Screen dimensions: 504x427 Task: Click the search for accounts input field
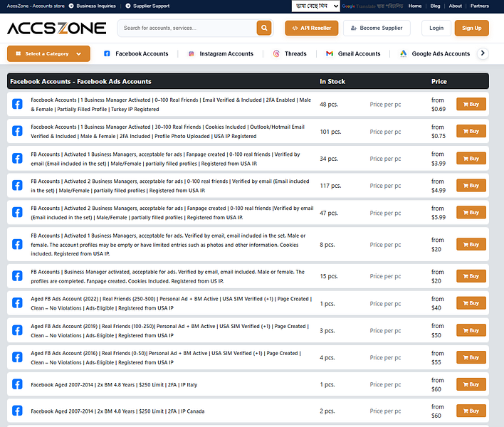pos(187,28)
